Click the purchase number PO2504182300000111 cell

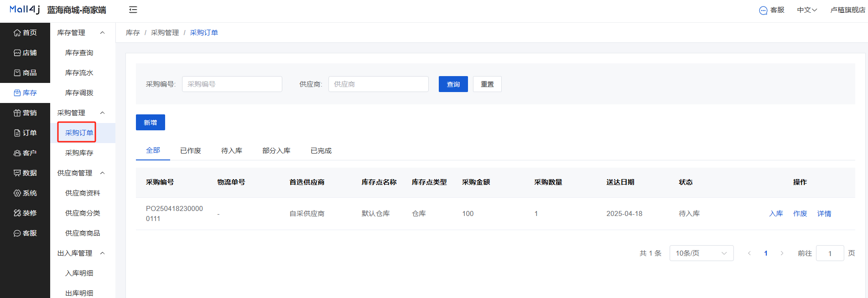pyautogui.click(x=174, y=214)
